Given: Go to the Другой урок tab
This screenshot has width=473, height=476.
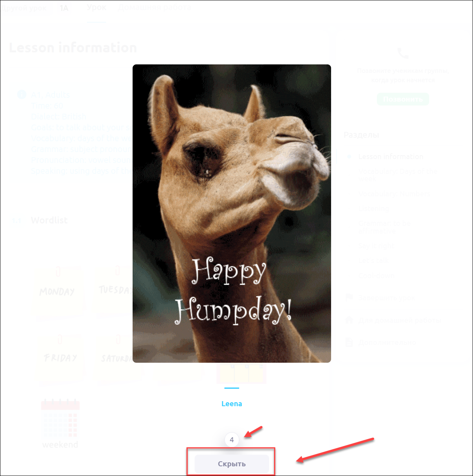Looking at the screenshot, I should (24, 8).
